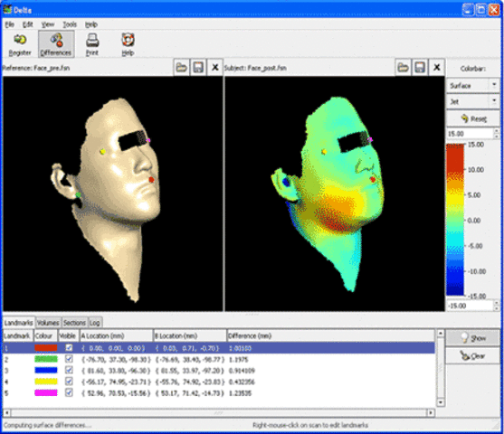Viewport: 504px width, 434px height.
Task: Open the Help menu
Action: pyautogui.click(x=91, y=24)
